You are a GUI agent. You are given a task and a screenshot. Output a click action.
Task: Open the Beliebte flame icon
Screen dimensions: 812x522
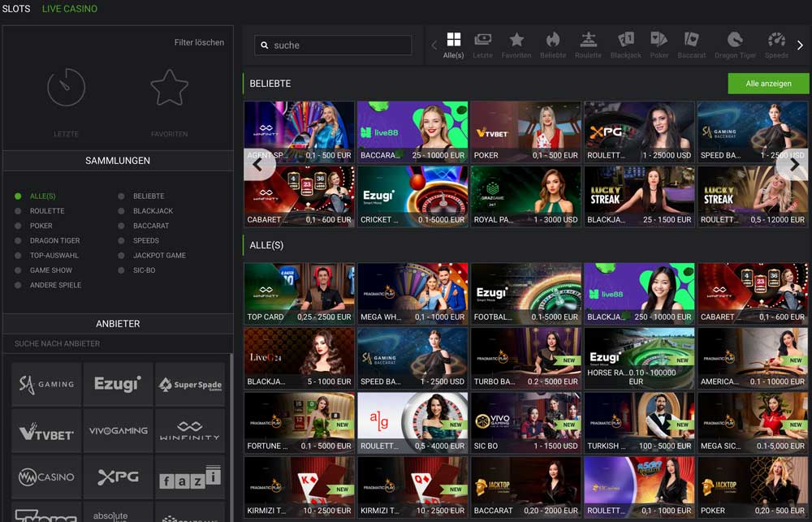(x=552, y=41)
